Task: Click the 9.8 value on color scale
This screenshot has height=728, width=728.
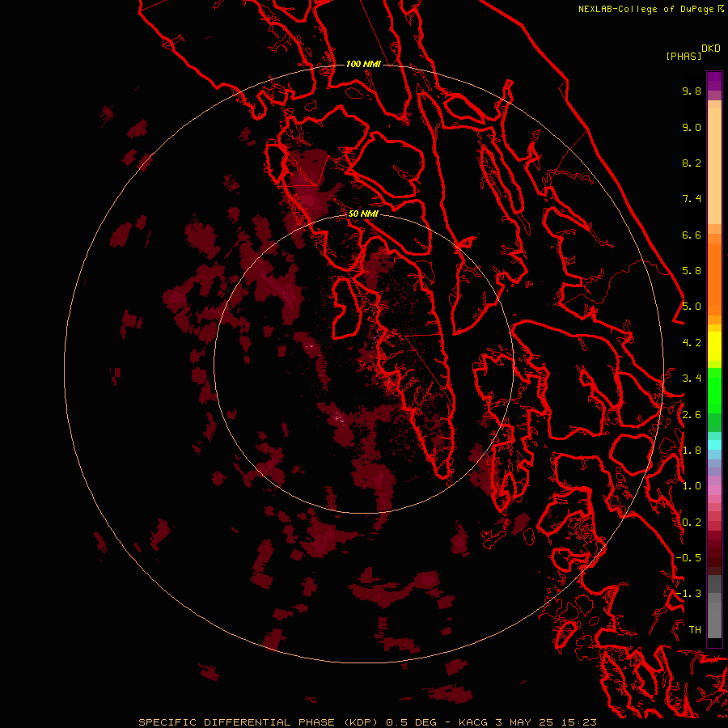Action: tap(692, 91)
